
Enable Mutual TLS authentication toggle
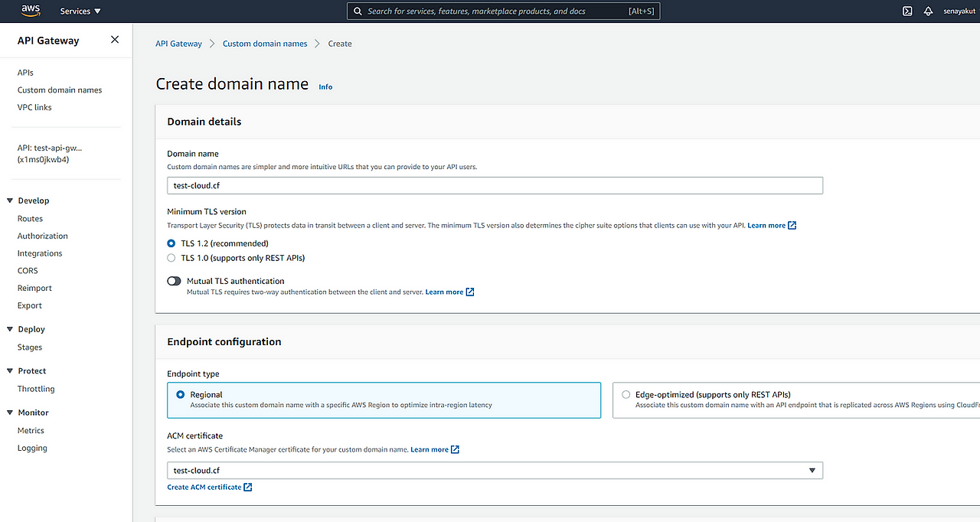[174, 281]
